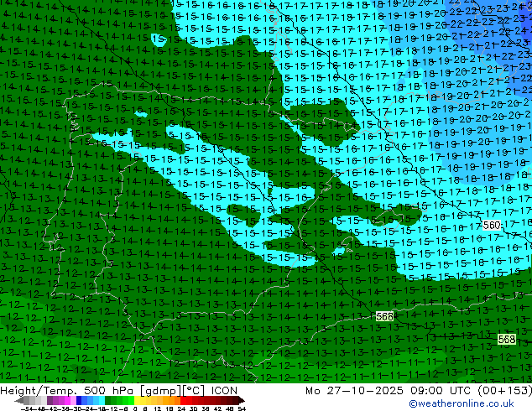Pick the cyan swatch at legend value -18

[102, 401]
